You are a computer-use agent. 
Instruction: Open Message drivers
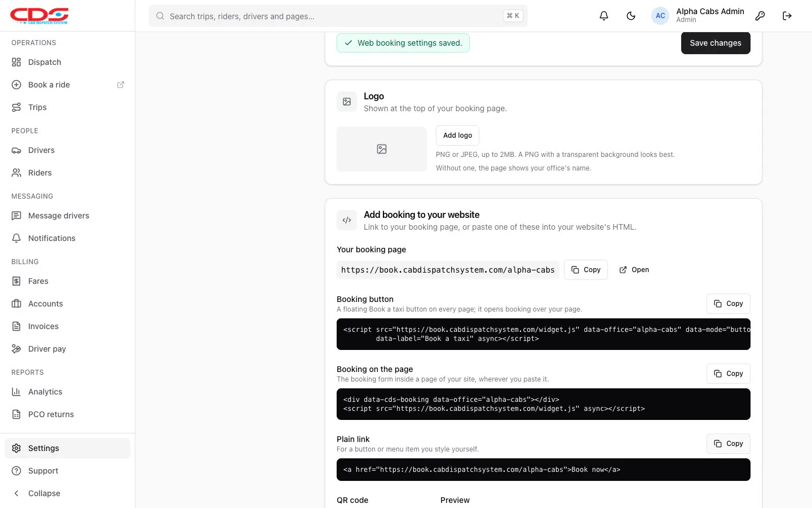[x=67, y=216]
